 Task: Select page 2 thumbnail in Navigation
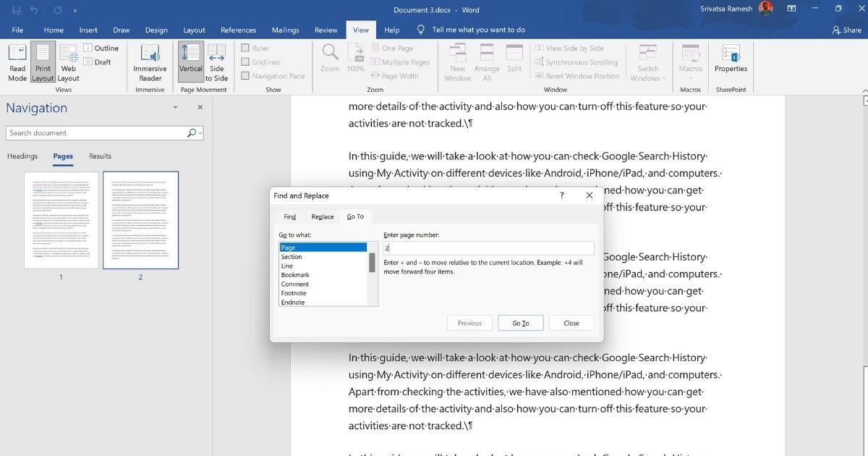pos(141,220)
